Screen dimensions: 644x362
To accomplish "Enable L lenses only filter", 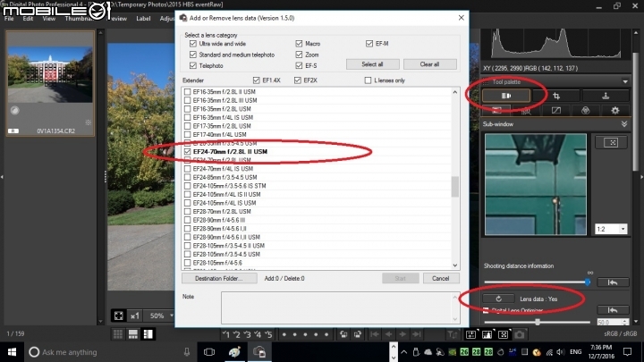I will (x=368, y=80).
